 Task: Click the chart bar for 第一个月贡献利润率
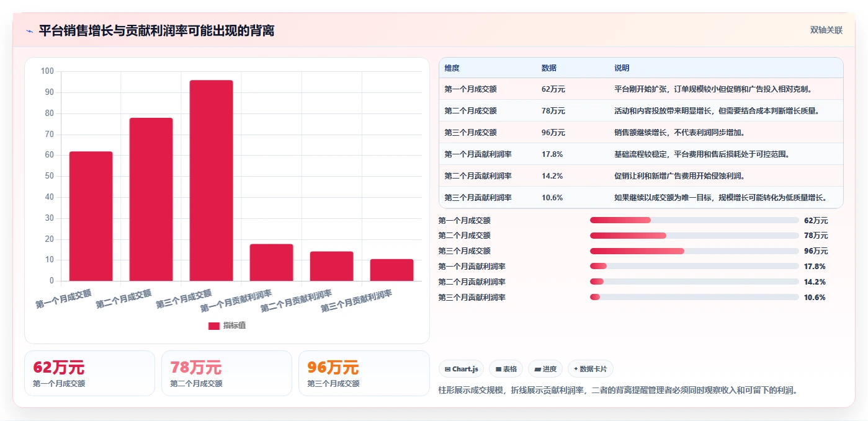point(272,262)
